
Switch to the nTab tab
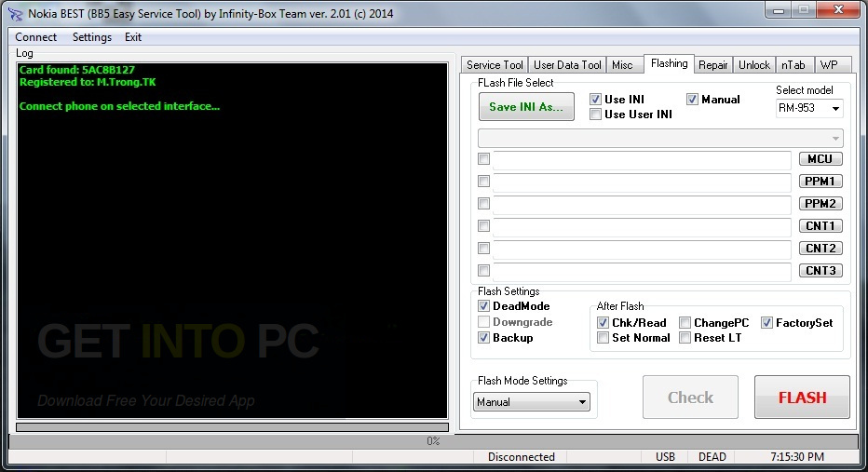point(793,65)
